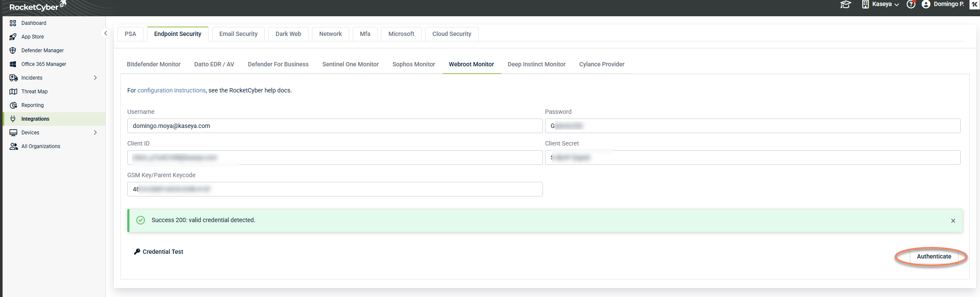The height and width of the screenshot is (297, 980).
Task: Click the Devices monitor icon
Action: (13, 133)
